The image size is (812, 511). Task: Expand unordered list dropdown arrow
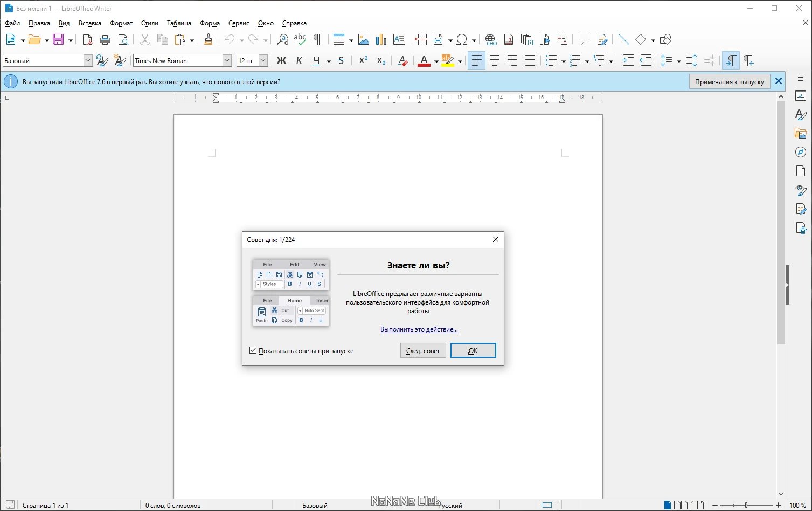[x=563, y=61]
